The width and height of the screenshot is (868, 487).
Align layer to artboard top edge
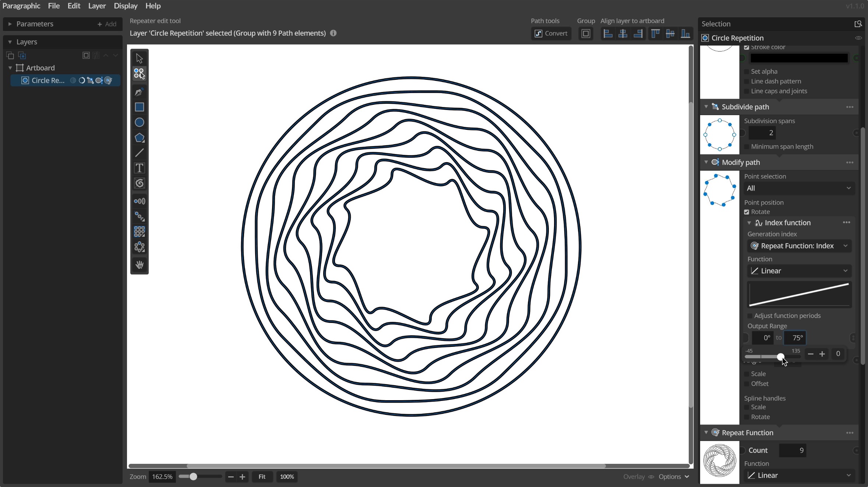pyautogui.click(x=655, y=34)
